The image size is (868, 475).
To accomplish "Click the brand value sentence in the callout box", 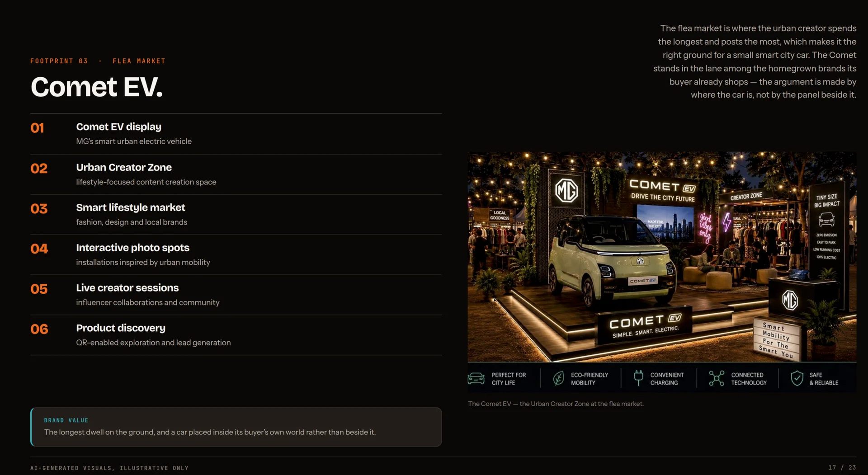I will point(210,433).
